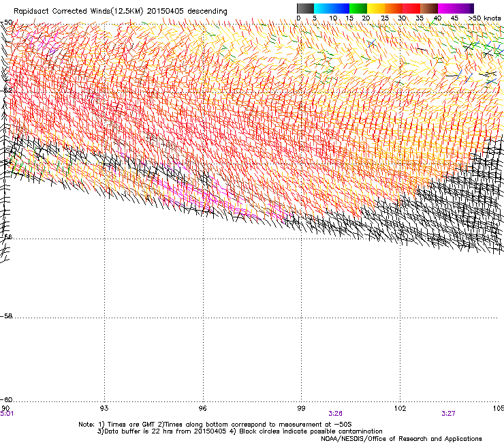
Task: Click the latitude label '-60'
Action: click(x=6, y=399)
